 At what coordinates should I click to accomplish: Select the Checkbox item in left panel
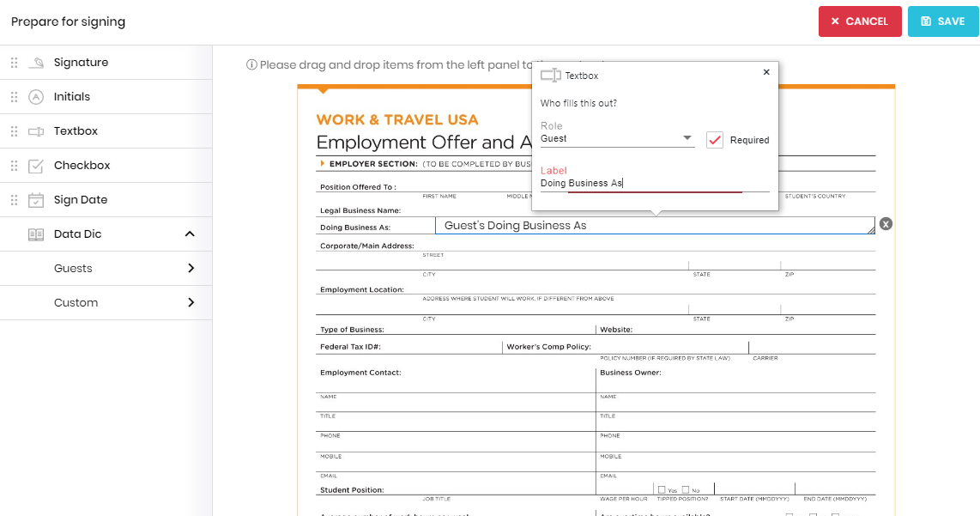(x=106, y=166)
